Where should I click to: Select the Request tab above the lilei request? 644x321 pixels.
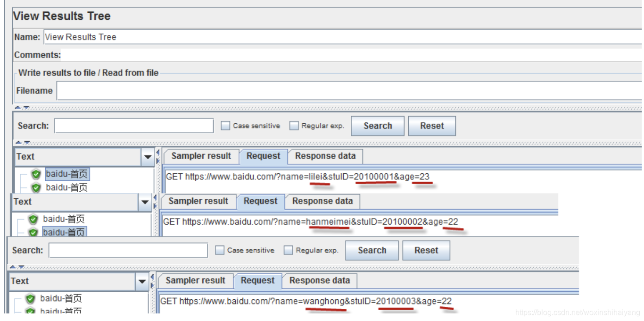click(x=263, y=156)
